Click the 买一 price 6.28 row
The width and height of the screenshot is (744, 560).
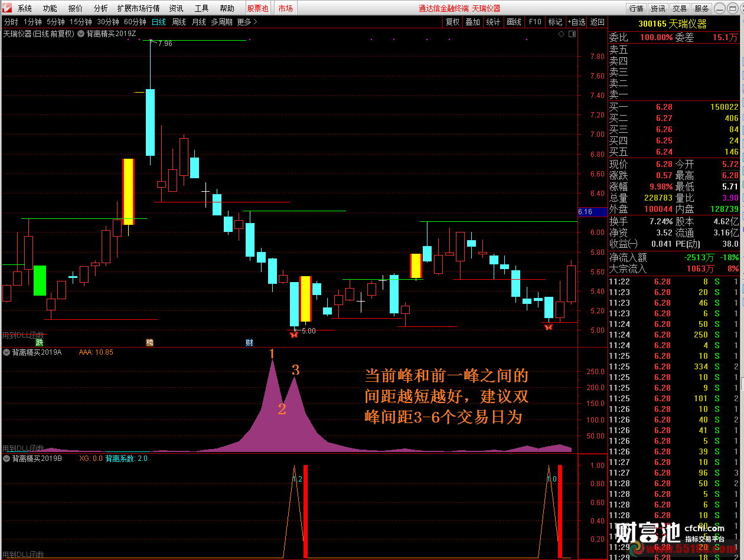674,107
